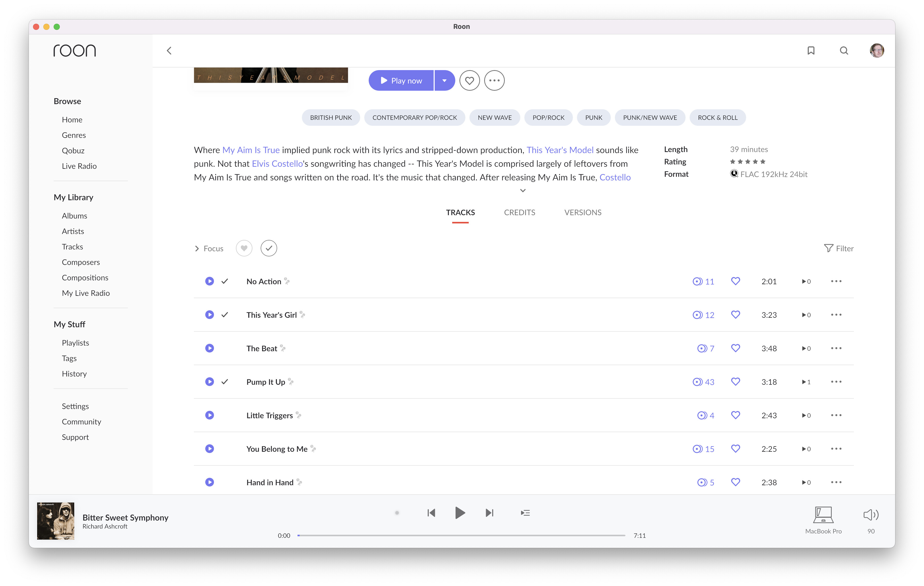Select the BRITISH PUNK genre tag

pyautogui.click(x=331, y=118)
